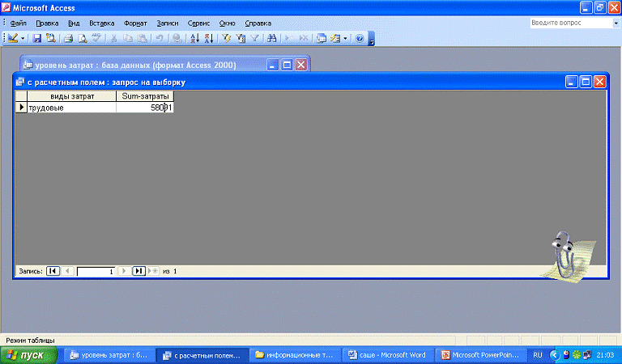Select the row via its record selector arrow

(x=21, y=108)
